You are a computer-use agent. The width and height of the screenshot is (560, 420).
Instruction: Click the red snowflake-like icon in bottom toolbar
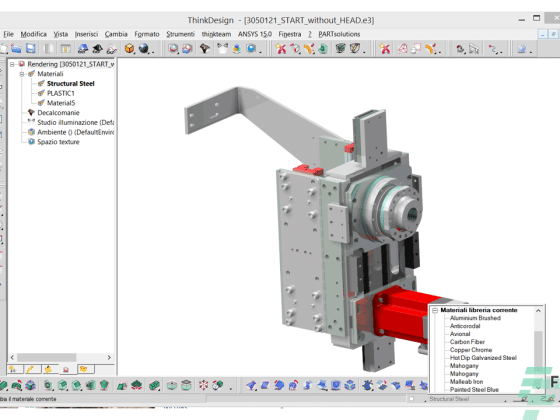click(x=204, y=385)
